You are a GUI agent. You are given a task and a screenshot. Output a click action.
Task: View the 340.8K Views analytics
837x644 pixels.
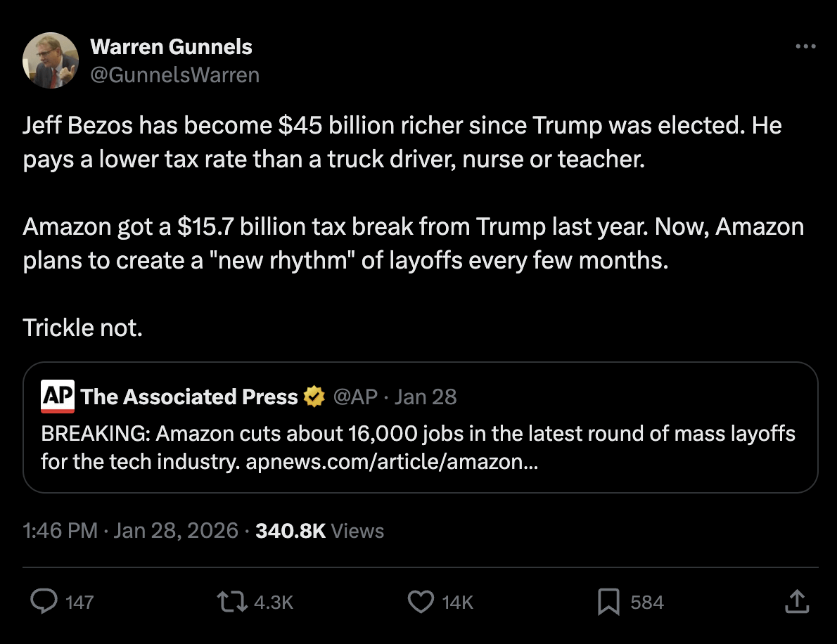[x=320, y=530]
